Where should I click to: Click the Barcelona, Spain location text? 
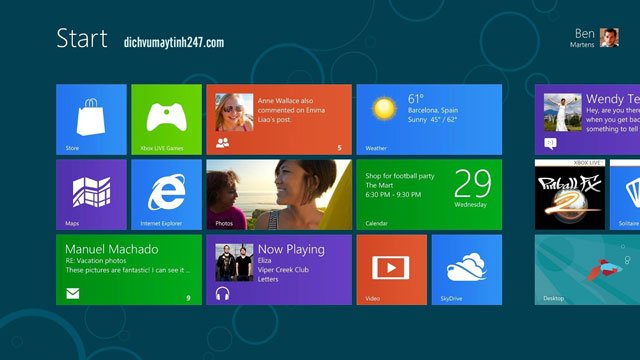click(x=433, y=110)
